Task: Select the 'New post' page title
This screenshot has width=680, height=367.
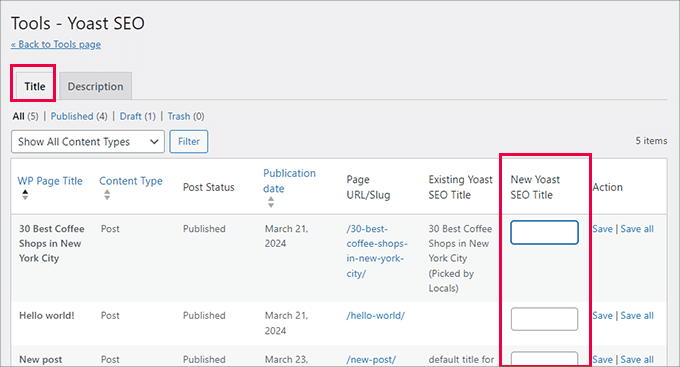Action: (x=40, y=359)
